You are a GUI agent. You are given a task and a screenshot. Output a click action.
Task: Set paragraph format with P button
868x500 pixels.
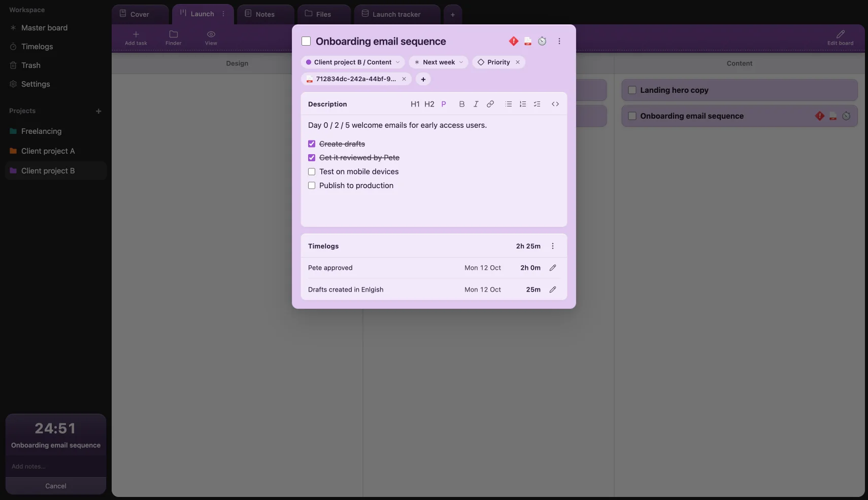[444, 104]
